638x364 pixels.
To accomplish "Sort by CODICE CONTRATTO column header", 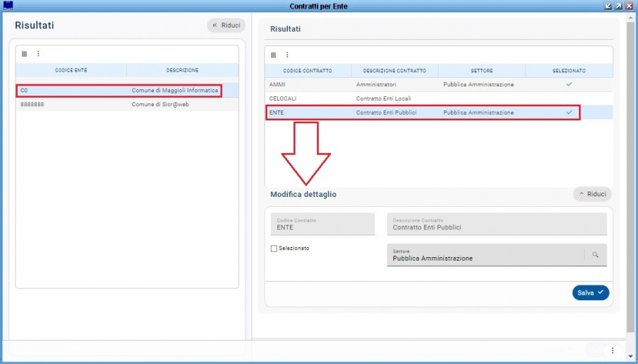I will [x=308, y=71].
